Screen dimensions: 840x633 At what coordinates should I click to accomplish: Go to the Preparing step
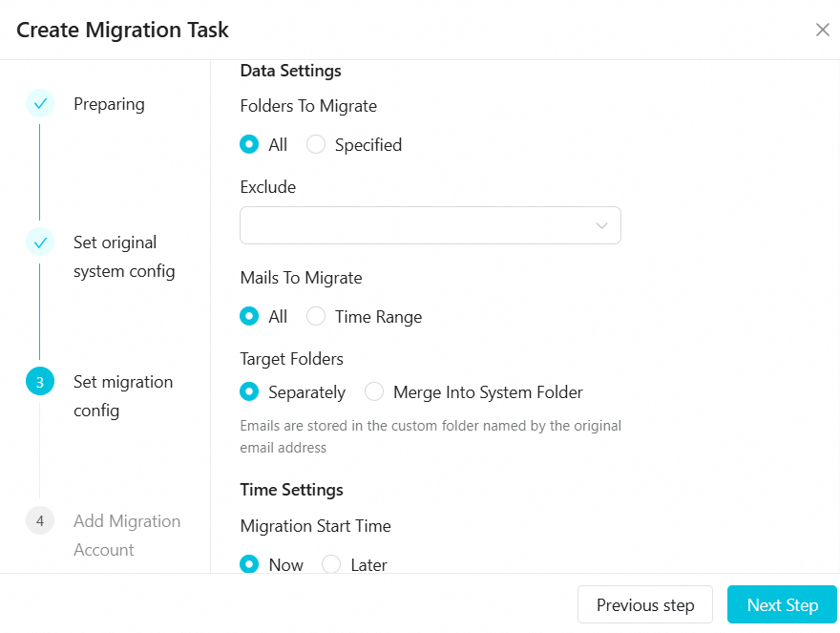[x=109, y=104]
